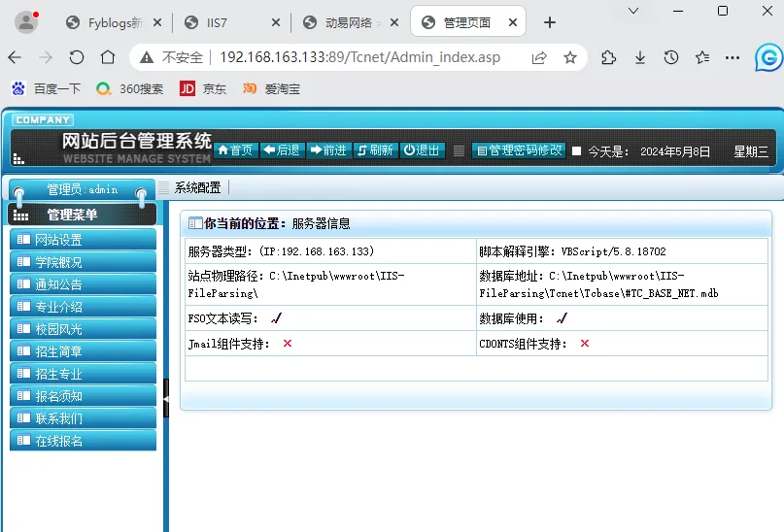Click the 2024年5月8日 date text

(675, 151)
